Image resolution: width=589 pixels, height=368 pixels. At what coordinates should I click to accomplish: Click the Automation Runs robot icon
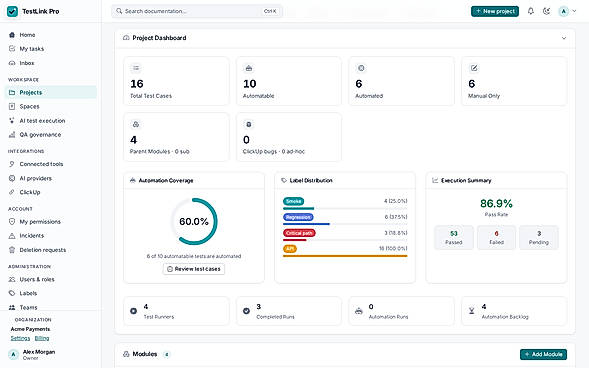pyautogui.click(x=359, y=311)
